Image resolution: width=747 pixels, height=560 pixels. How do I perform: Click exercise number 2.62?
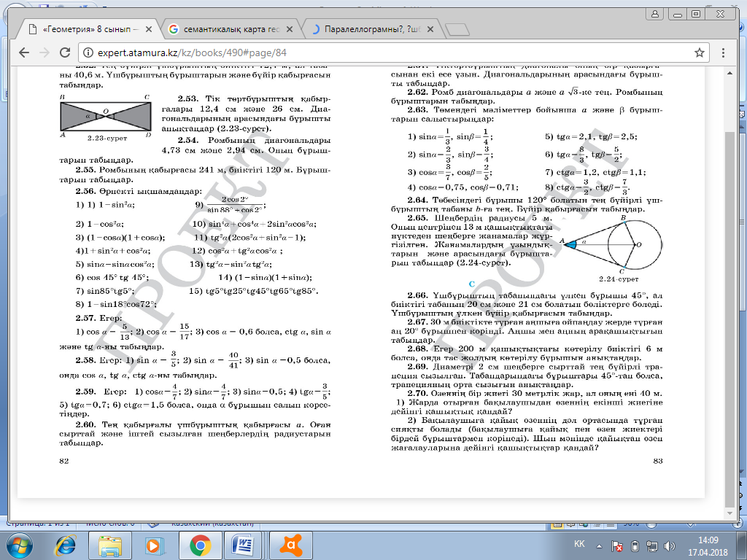418,92
